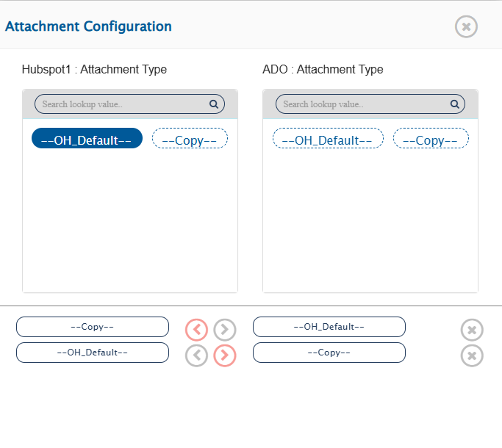Select --Copy-- chip in Hubspot1 list
The width and height of the screenshot is (502, 448).
[190, 139]
